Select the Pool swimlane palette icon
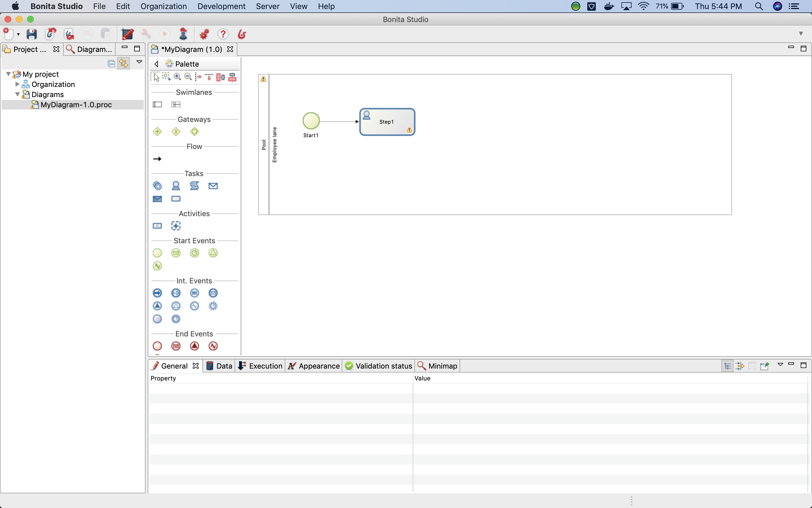This screenshot has width=812, height=508. (x=157, y=104)
